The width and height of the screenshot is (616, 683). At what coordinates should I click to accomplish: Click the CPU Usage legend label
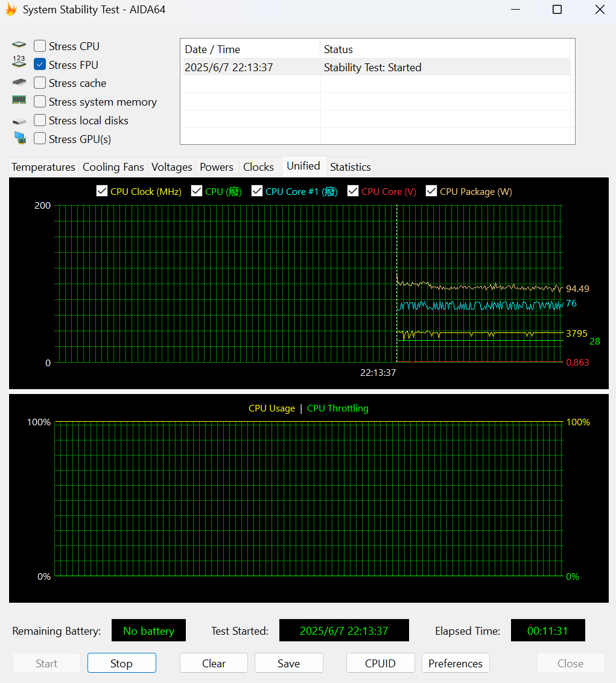coord(271,408)
